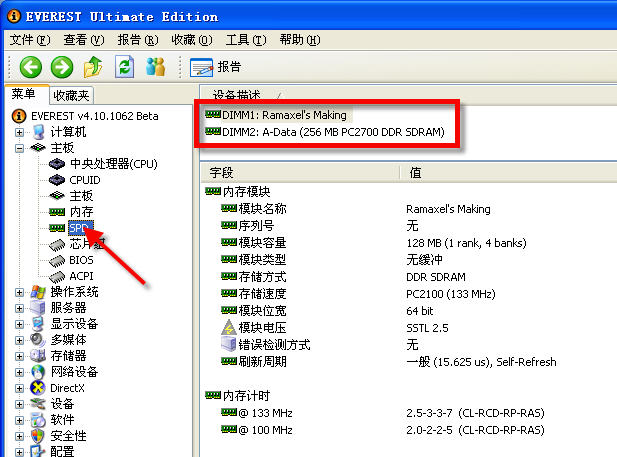Select EVEREST v4.10.1062 Beta root node
The width and height of the screenshot is (617, 457).
tap(94, 116)
